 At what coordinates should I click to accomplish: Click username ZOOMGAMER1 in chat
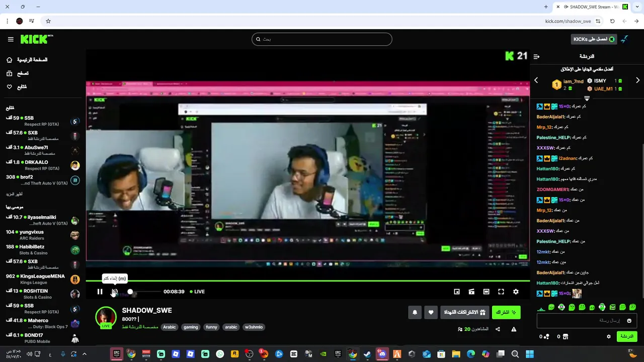553,190
